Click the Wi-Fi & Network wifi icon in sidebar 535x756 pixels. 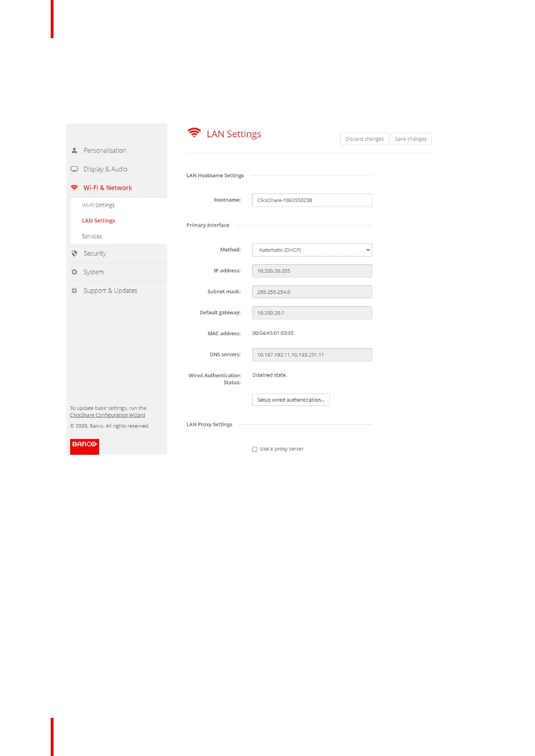click(74, 188)
